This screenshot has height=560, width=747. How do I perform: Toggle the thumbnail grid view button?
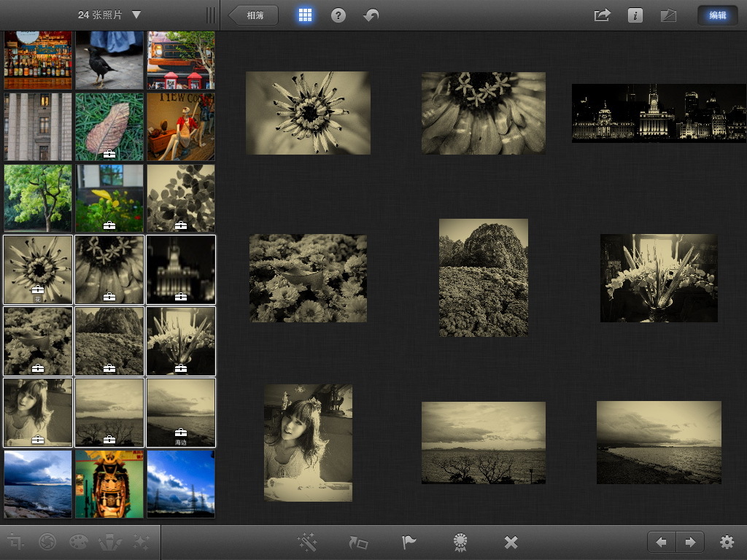305,15
